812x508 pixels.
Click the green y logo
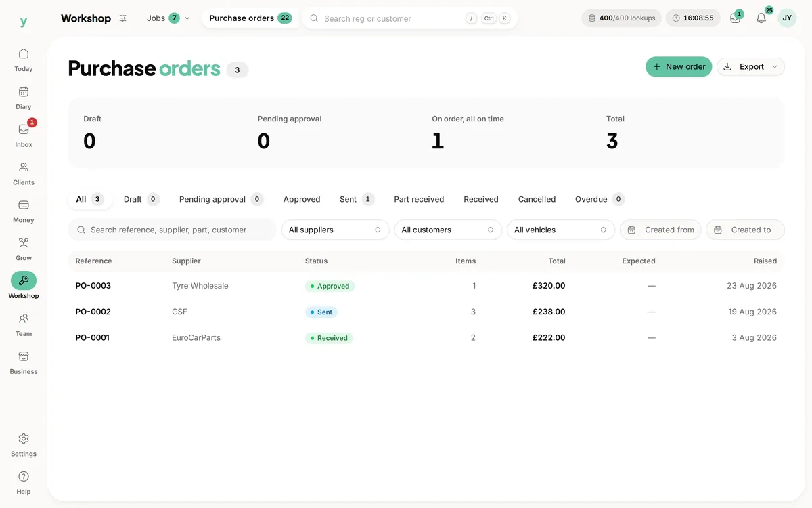point(24,22)
